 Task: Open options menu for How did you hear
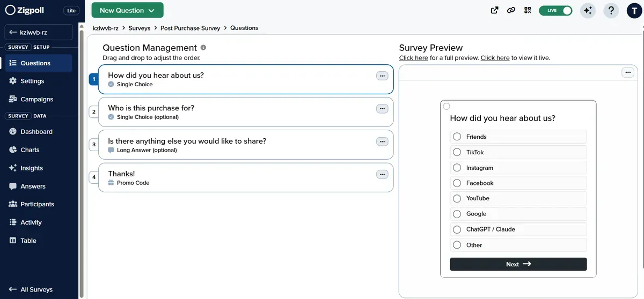click(x=382, y=76)
